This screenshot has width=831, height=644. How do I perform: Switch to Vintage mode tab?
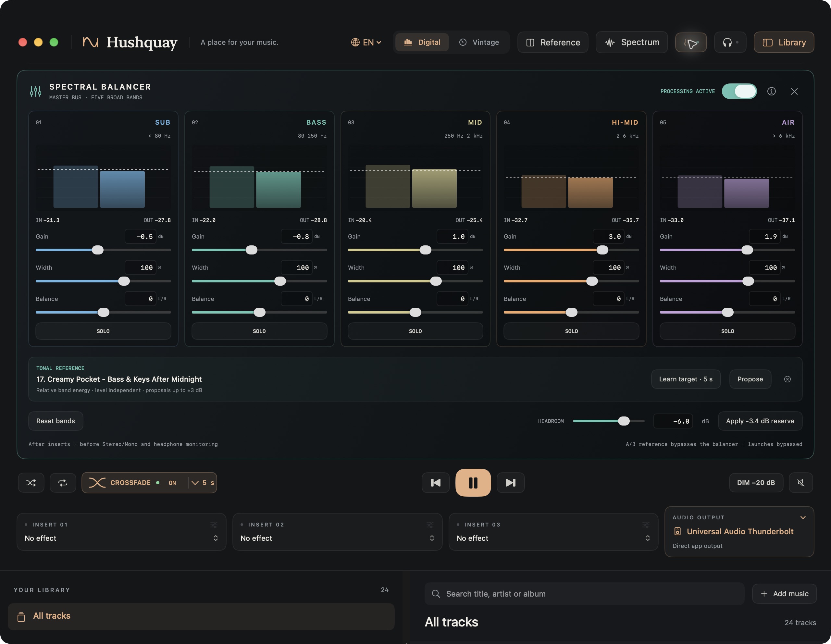coord(479,42)
